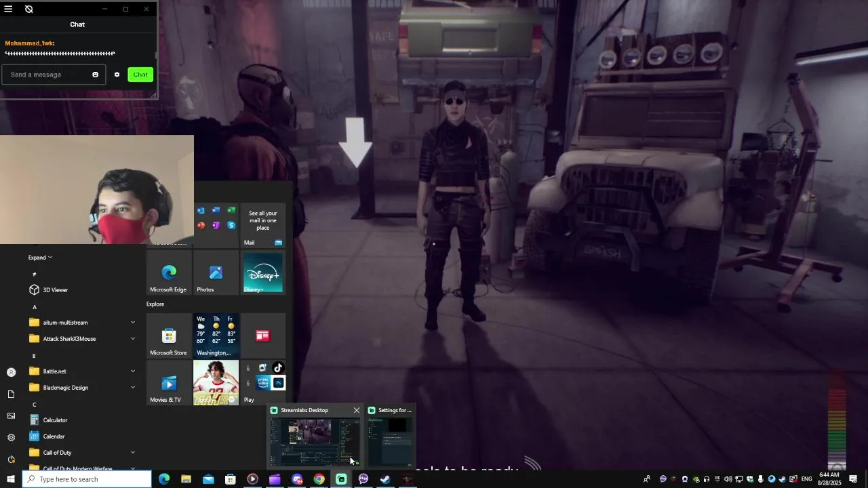Open Google Chrome from taskbar
868x488 pixels.
coord(319,479)
